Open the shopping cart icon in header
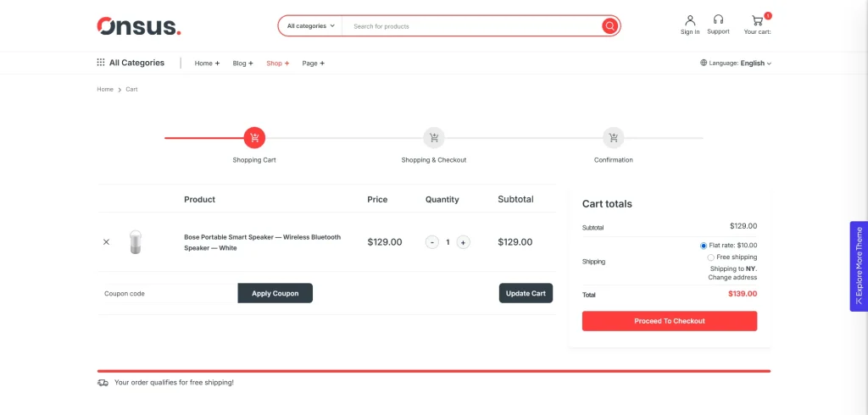 click(757, 21)
